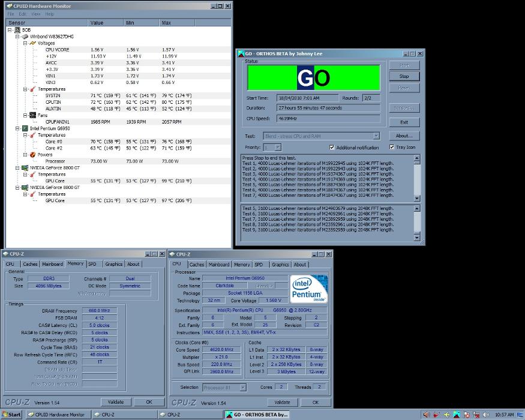This screenshot has height=420, width=525.
Task: Click the CPU-Z icon on Memory window title bar
Action: pos(5,254)
